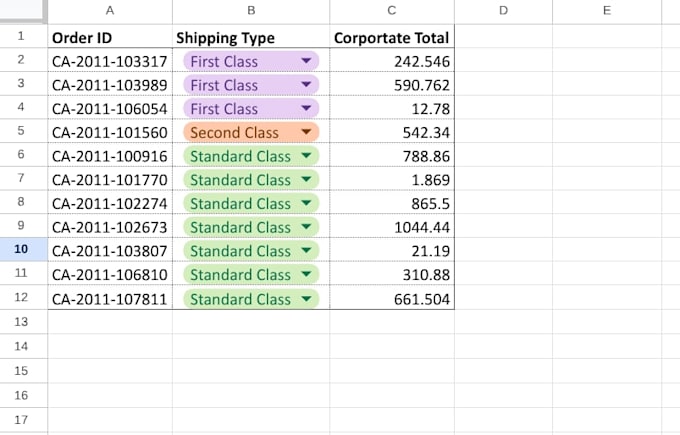The height and width of the screenshot is (435, 680).
Task: Select row 1 header
Action: (x=22, y=36)
